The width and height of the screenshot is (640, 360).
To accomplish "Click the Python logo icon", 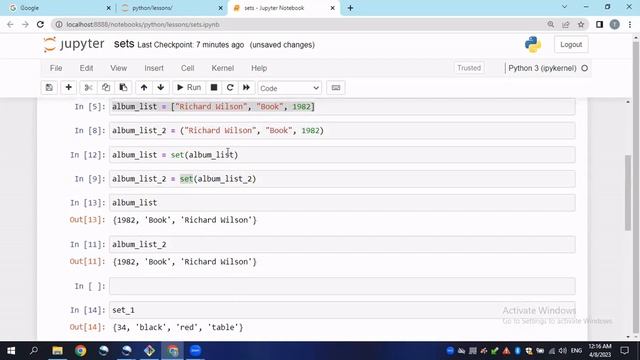I will 533,44.
